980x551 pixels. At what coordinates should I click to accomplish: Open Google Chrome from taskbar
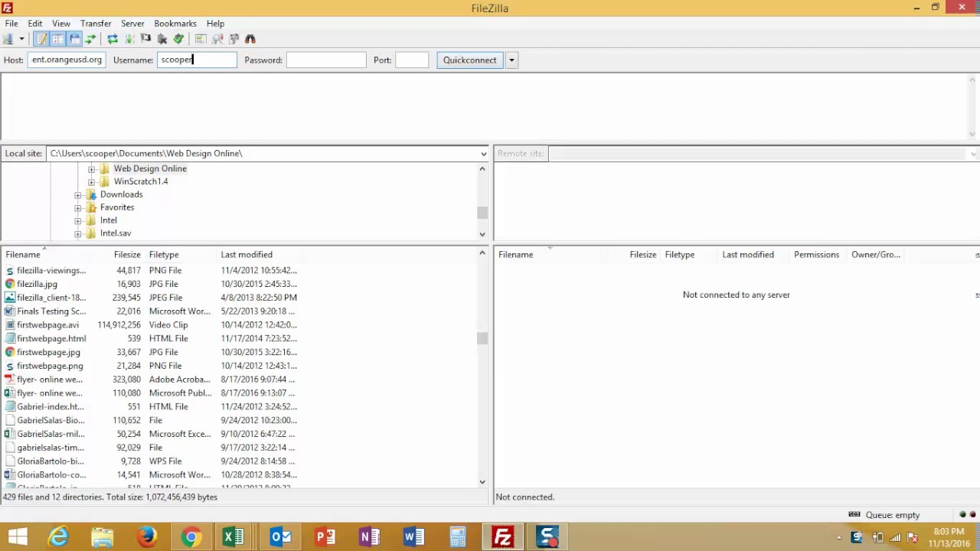(x=191, y=537)
